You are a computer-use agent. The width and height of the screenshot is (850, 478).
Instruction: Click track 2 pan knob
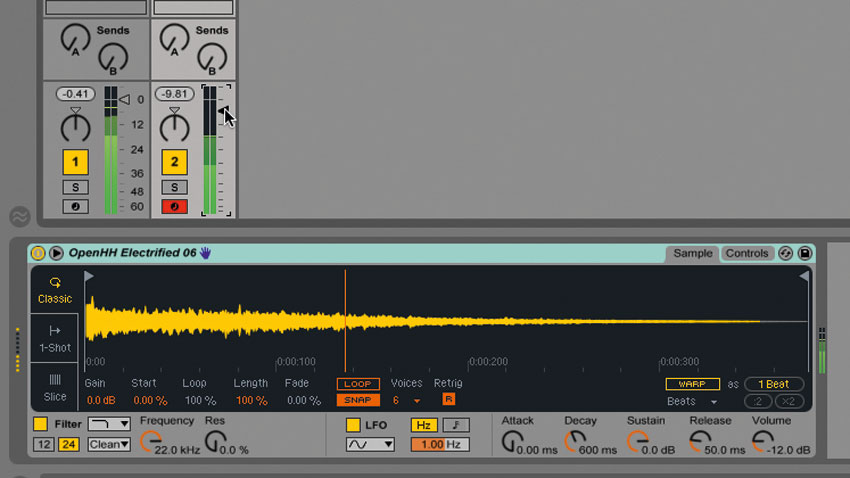pos(174,126)
